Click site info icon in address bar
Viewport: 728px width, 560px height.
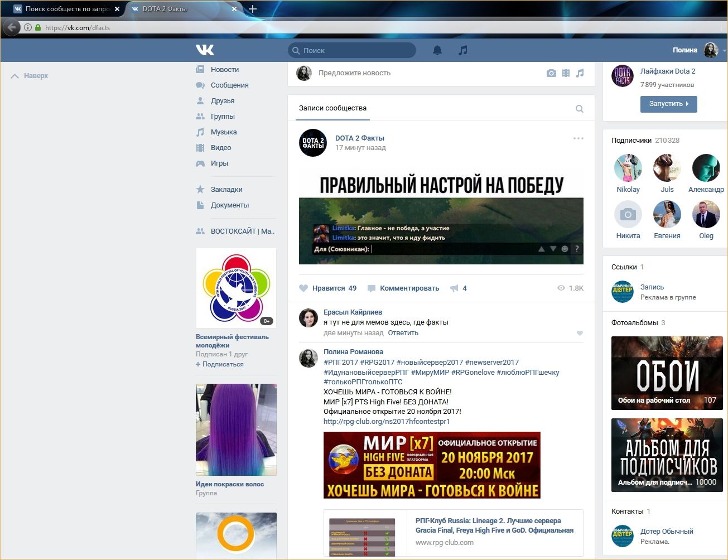point(27,27)
